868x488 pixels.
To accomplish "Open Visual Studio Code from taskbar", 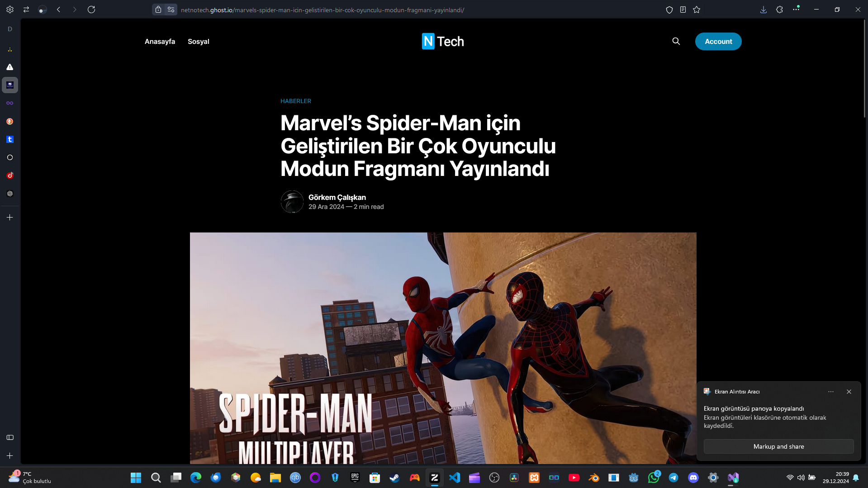I will pos(455,478).
